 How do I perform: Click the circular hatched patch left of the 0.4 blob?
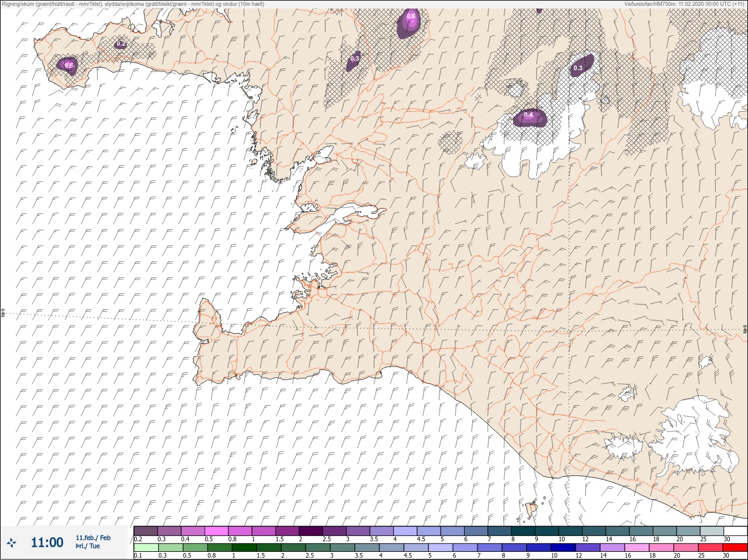[x=449, y=141]
